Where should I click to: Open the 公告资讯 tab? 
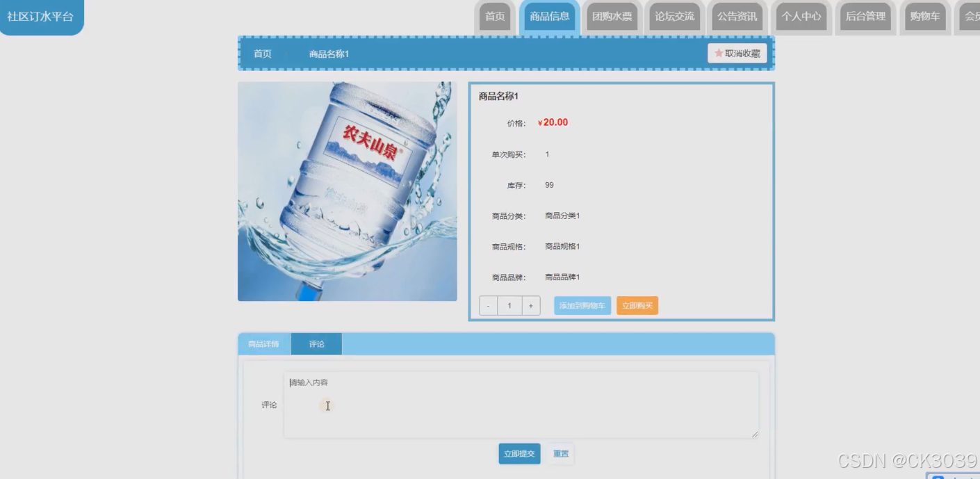coord(737,17)
